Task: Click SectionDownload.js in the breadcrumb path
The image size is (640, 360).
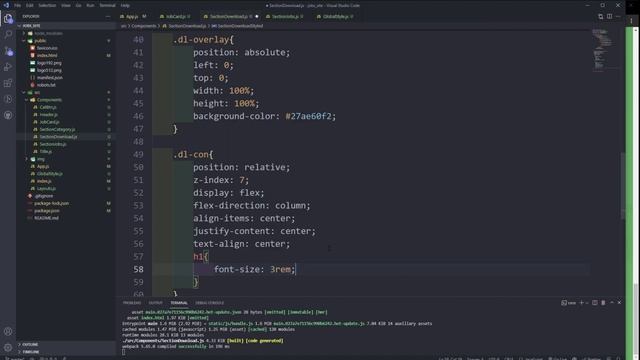Action: point(187,26)
